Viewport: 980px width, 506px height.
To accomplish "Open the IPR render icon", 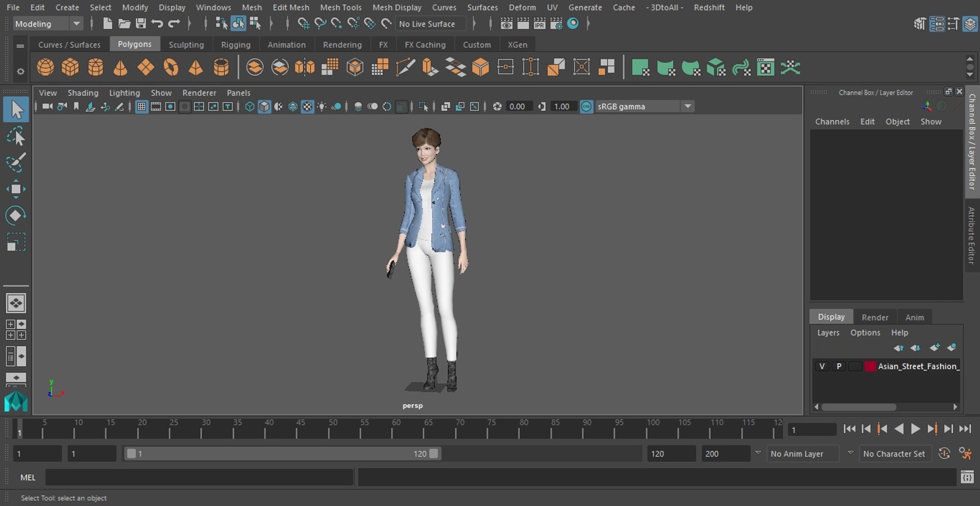I will [540, 23].
